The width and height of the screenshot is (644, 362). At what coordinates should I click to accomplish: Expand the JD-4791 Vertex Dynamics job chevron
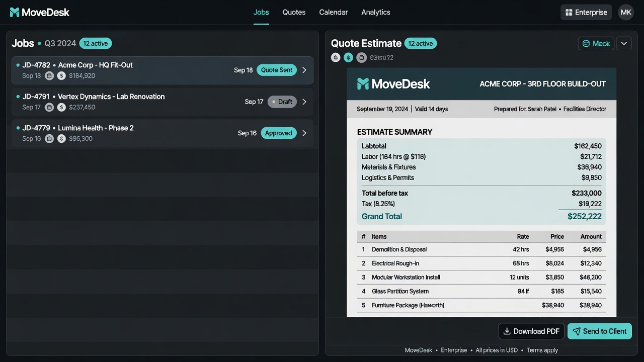coord(304,102)
